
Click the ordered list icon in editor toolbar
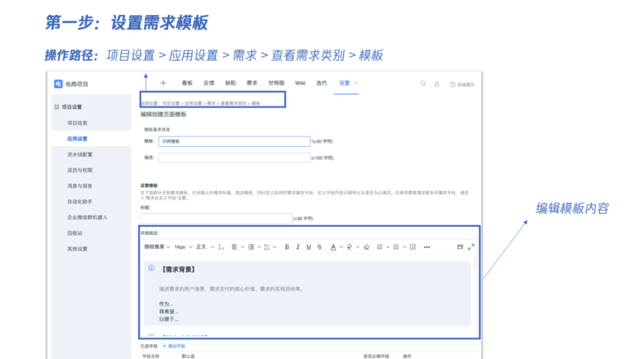[x=379, y=246]
